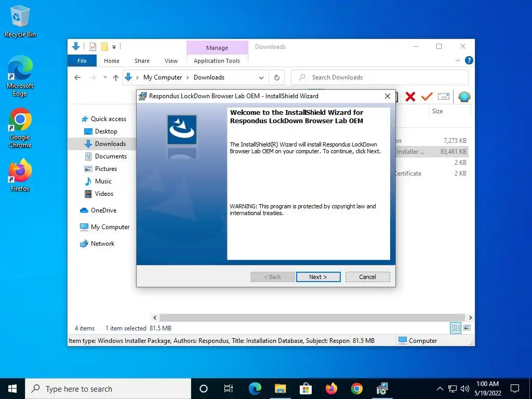The width and height of the screenshot is (532, 399).
Task: Open Firefox desktop shortcut
Action: coord(20,175)
